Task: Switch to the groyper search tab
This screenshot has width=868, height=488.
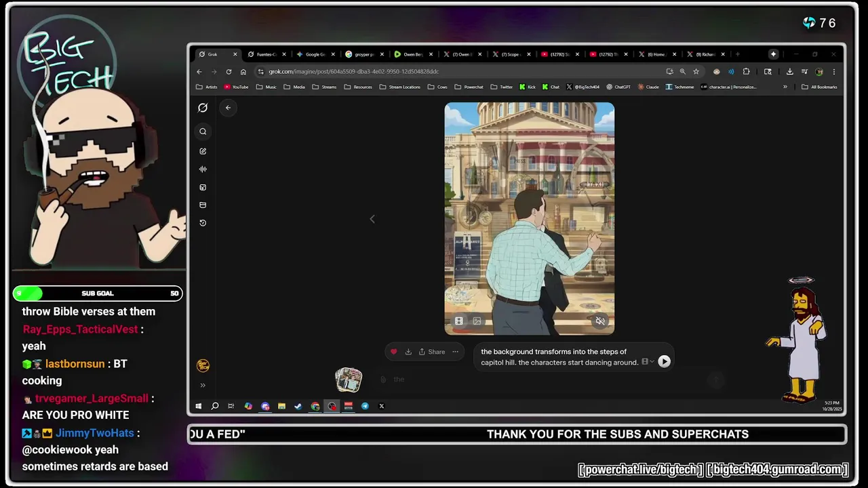Action: click(x=364, y=54)
